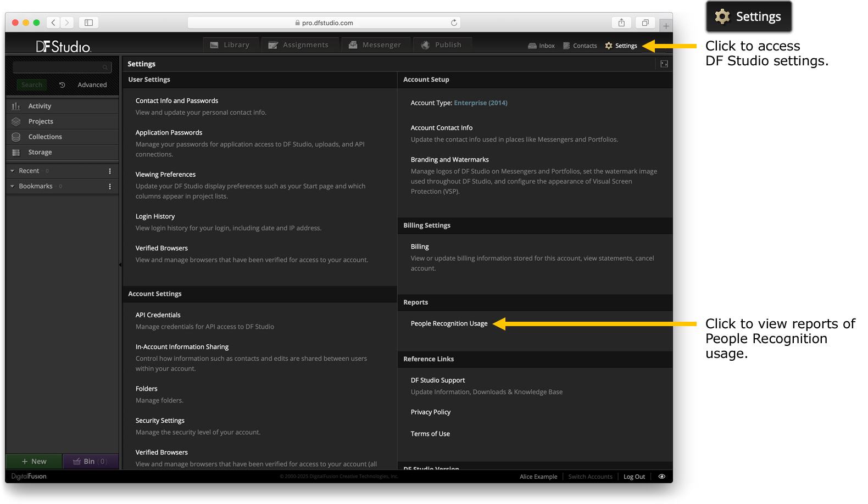
Task: Open the Publish tab
Action: point(442,45)
